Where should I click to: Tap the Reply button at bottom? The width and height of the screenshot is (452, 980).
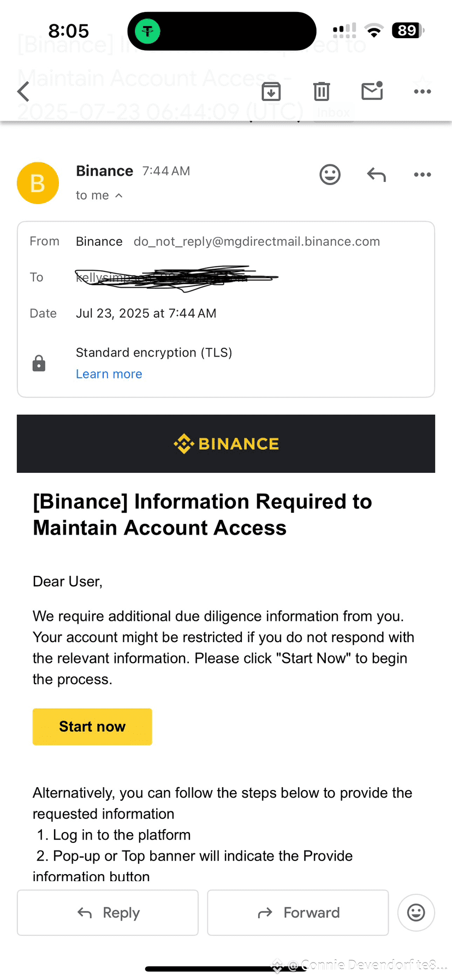(108, 913)
